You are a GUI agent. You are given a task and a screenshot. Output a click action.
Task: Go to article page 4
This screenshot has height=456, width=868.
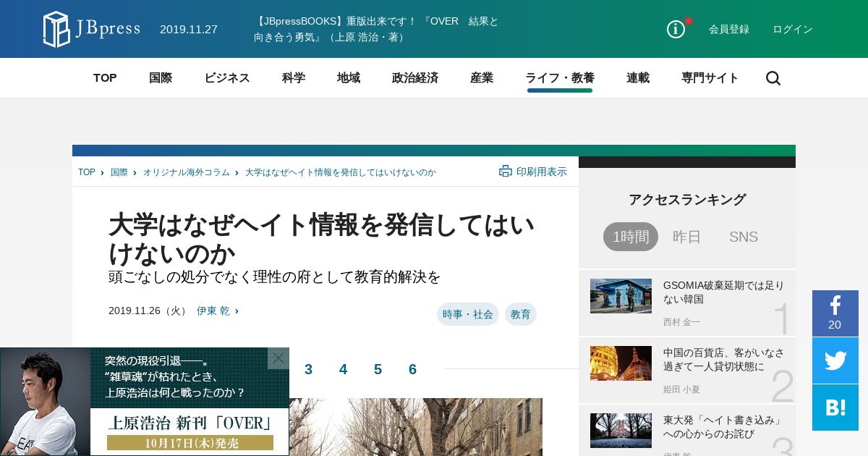tap(343, 369)
